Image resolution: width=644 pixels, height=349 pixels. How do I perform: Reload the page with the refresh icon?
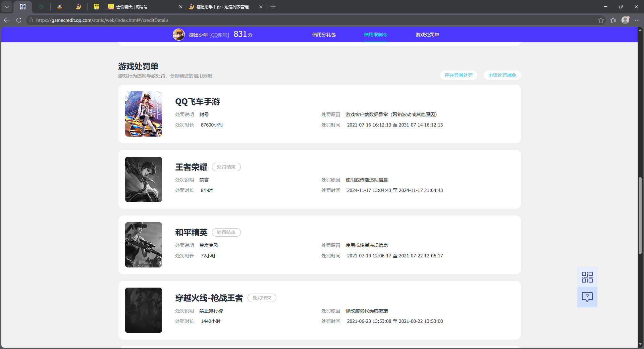click(19, 20)
